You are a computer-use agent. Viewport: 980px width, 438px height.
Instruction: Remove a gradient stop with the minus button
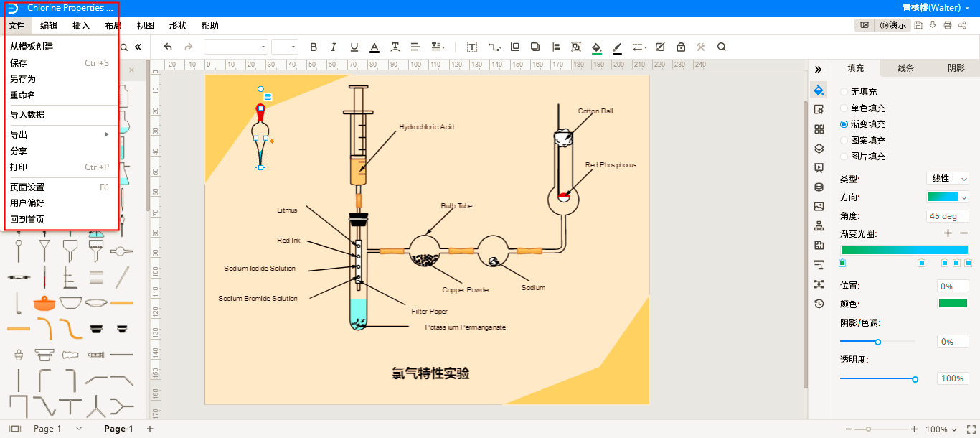963,233
